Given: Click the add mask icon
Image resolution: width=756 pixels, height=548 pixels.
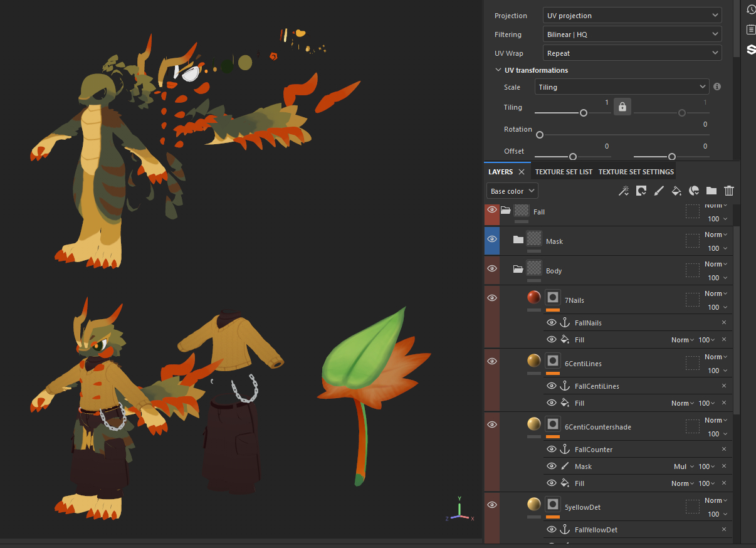Looking at the screenshot, I should coord(641,191).
